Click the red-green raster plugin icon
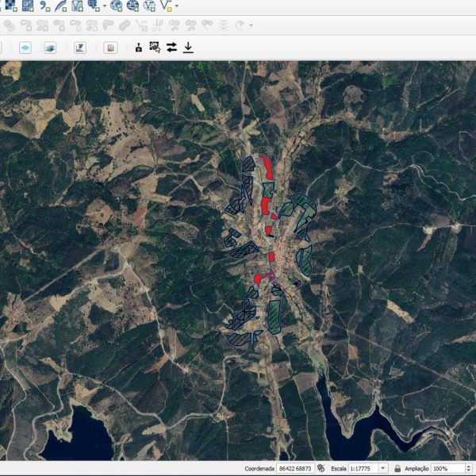Viewport: 476px width, 476px height. (110, 48)
